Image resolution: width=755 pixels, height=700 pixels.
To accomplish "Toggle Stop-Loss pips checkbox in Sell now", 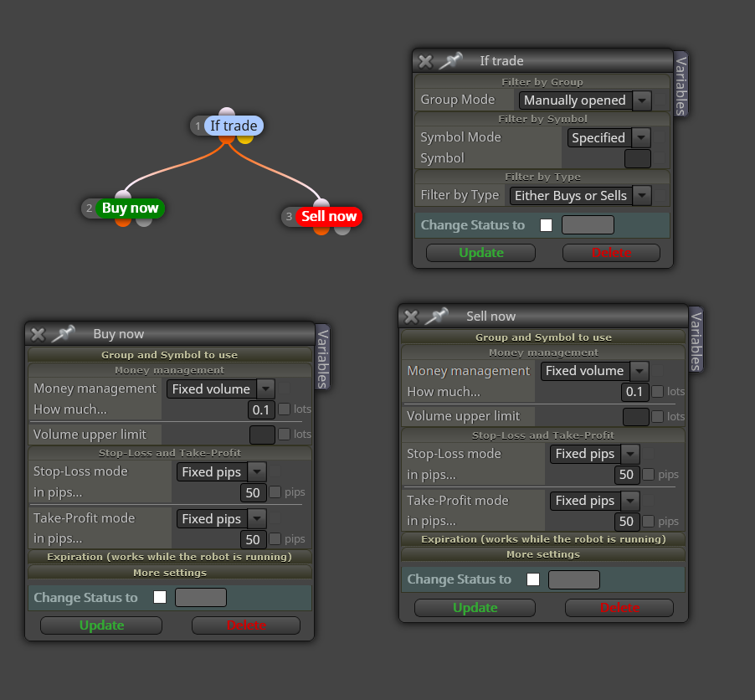I will pos(648,475).
